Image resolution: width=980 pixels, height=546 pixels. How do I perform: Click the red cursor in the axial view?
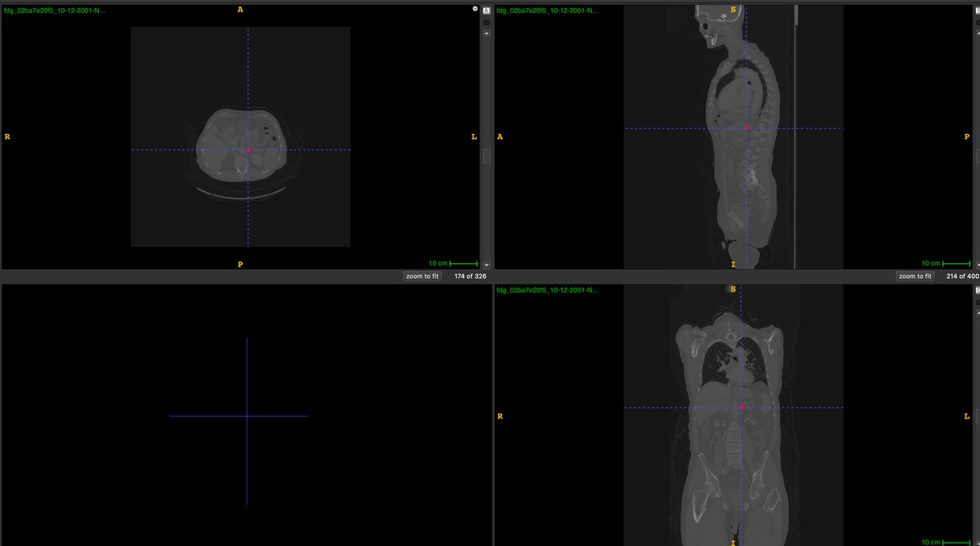(249, 150)
